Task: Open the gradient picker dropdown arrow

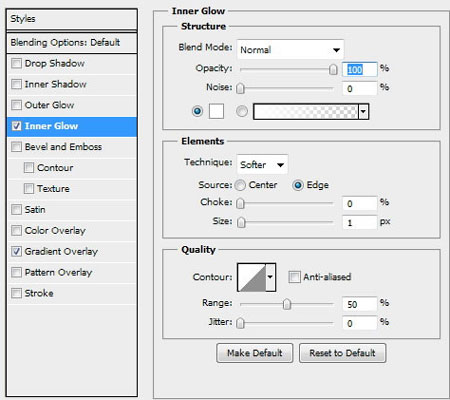Action: [x=363, y=112]
